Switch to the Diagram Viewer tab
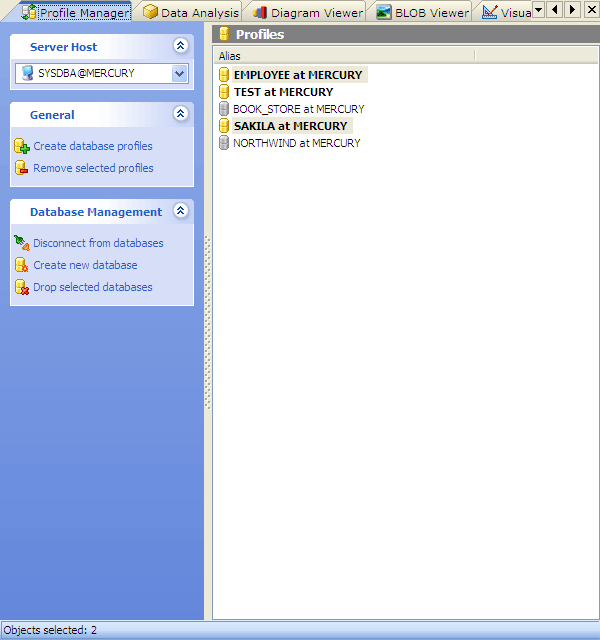This screenshot has height=640, width=600. 307,13
